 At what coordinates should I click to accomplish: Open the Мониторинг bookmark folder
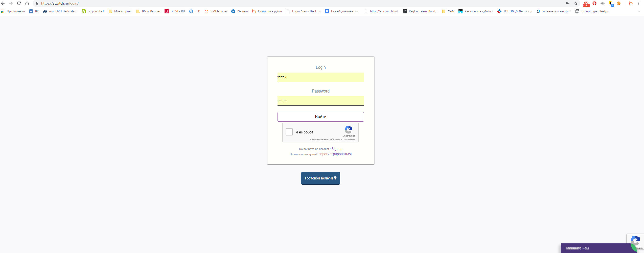[x=120, y=11]
